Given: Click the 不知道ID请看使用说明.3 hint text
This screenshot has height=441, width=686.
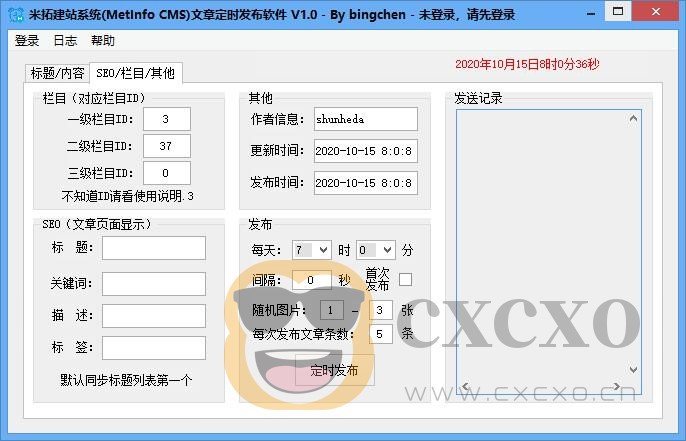Looking at the screenshot, I should 128,196.
